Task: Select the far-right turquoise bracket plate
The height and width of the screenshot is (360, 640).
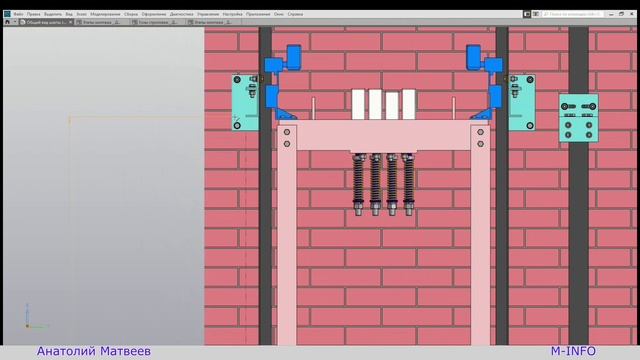Action: coord(578,118)
